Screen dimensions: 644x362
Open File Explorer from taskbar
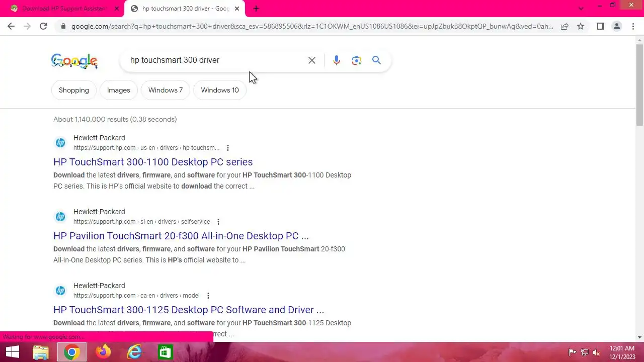click(x=41, y=352)
